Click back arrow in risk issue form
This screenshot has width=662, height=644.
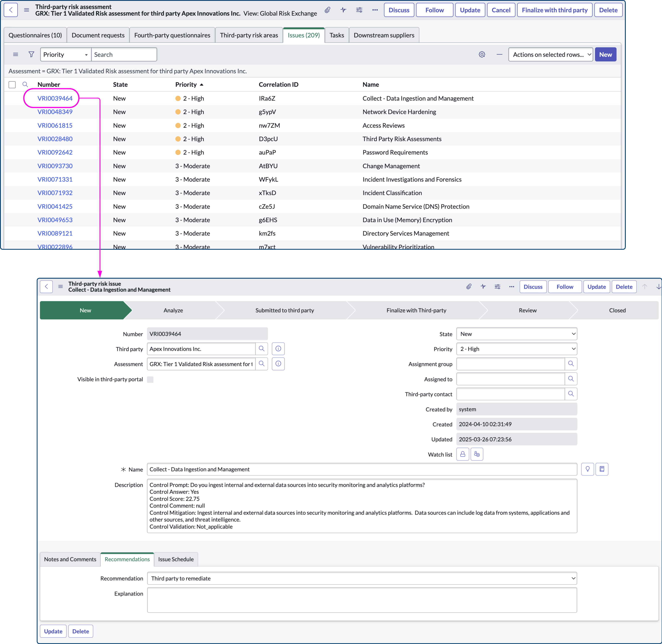[46, 287]
